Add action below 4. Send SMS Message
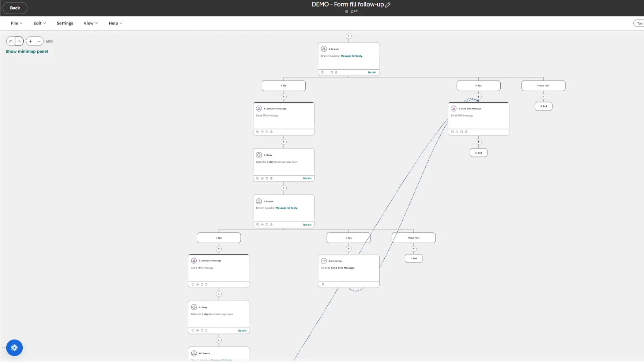 [x=284, y=142]
